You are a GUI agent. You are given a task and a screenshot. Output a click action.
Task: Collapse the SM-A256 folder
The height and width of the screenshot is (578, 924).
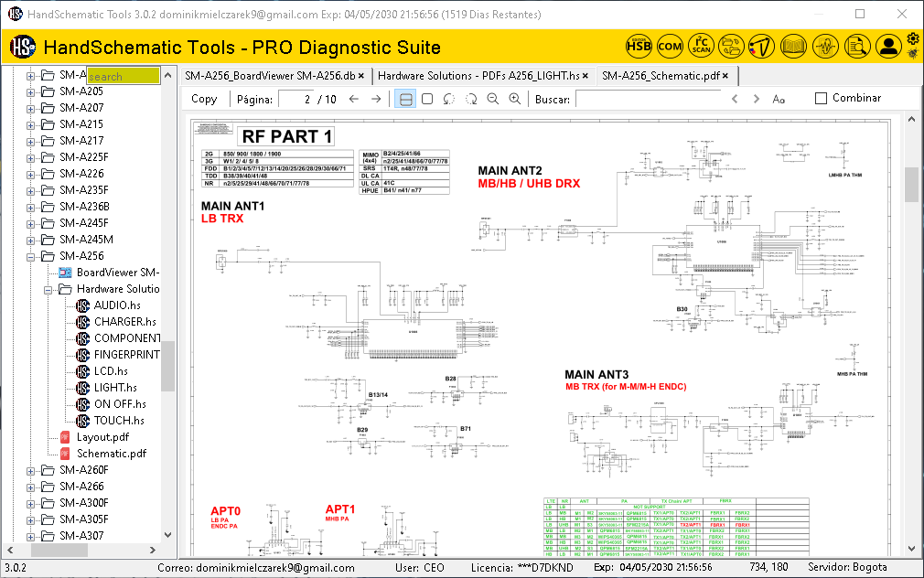pyautogui.click(x=30, y=257)
